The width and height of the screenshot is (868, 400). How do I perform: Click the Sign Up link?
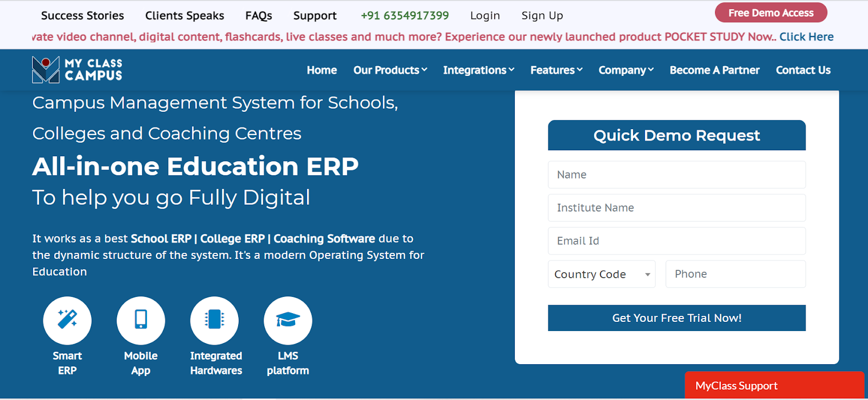(x=542, y=16)
